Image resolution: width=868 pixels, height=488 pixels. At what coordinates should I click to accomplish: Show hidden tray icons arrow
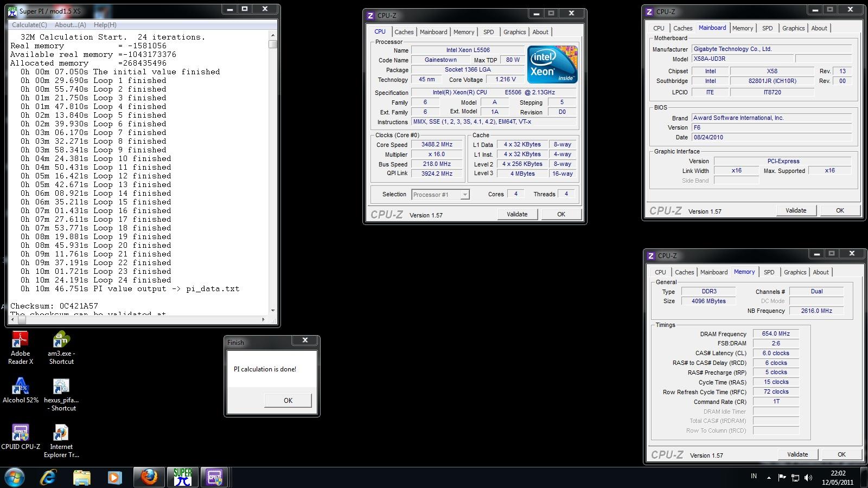tap(769, 478)
